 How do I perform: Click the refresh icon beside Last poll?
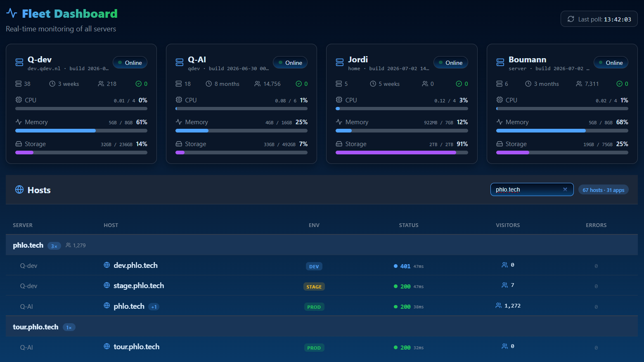pyautogui.click(x=571, y=19)
